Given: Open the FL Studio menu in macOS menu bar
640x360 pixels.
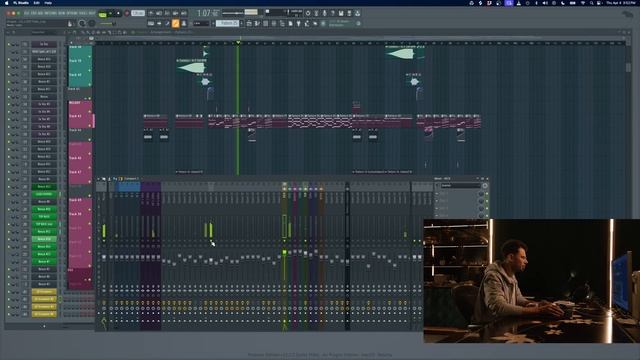Looking at the screenshot, I should pyautogui.click(x=21, y=3).
